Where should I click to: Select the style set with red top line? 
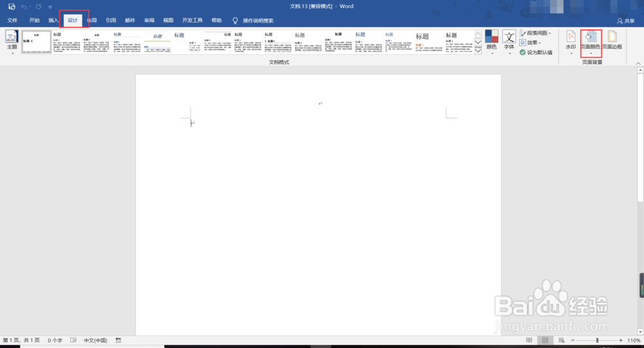(218, 42)
